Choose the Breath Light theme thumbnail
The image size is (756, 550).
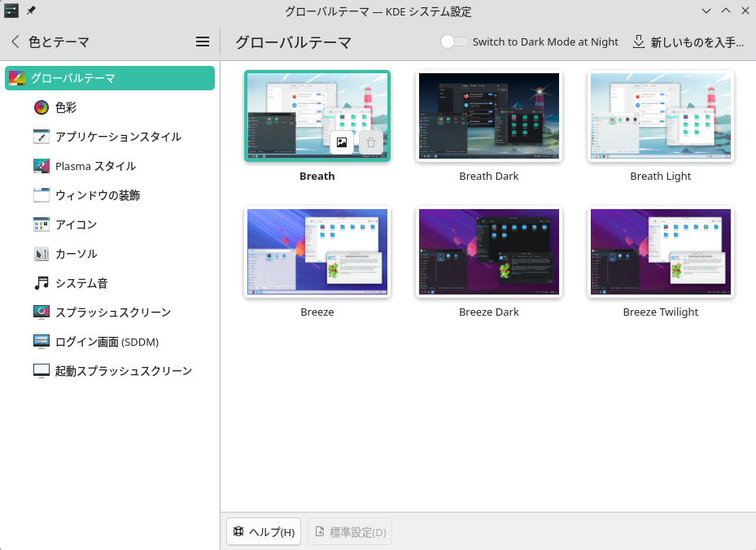[x=660, y=116]
